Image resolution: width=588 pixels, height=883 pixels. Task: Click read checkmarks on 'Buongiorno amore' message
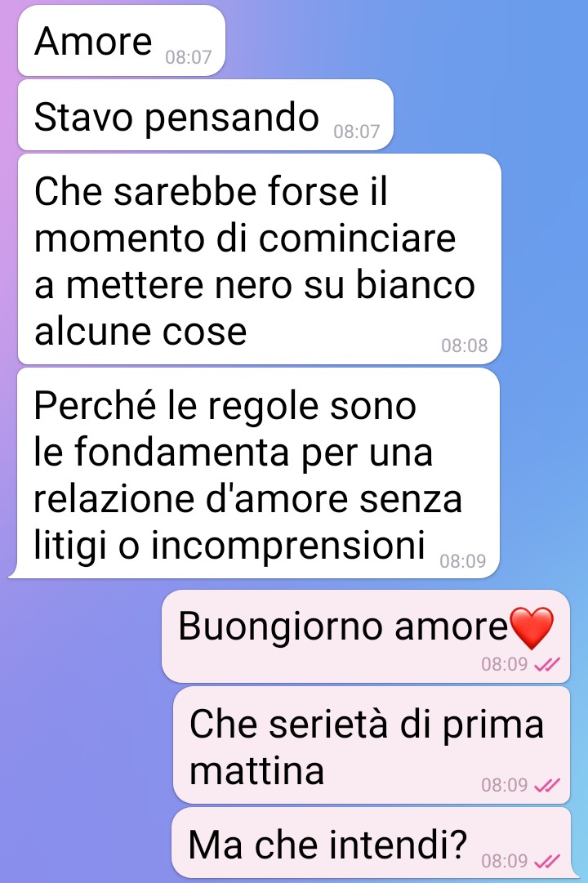click(x=547, y=665)
